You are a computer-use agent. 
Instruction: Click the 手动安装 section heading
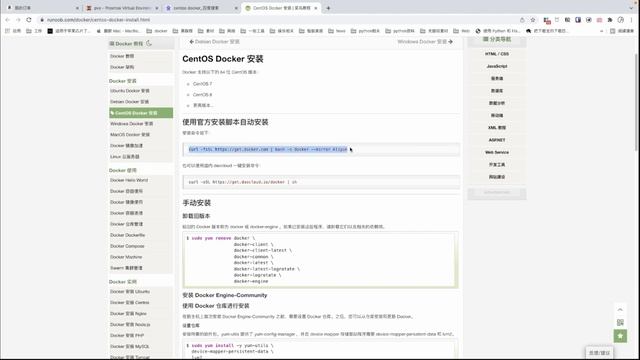point(196,203)
